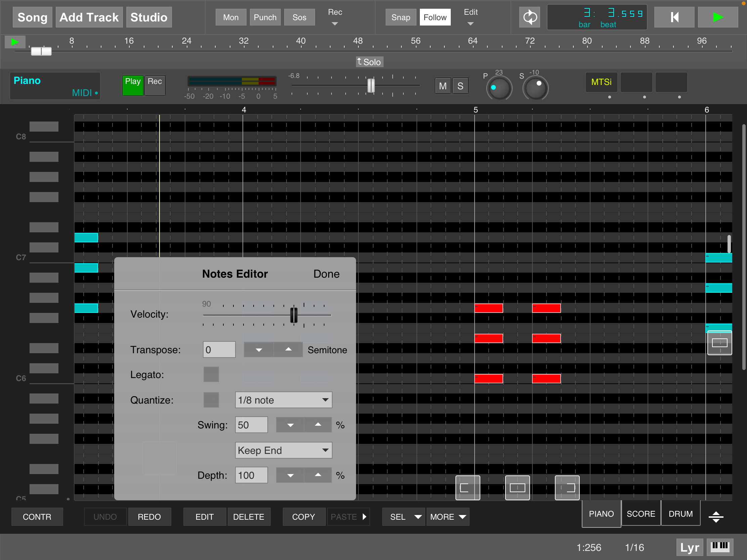This screenshot has height=560, width=747.
Task: Increase the Depth percentage
Action: pyautogui.click(x=318, y=475)
